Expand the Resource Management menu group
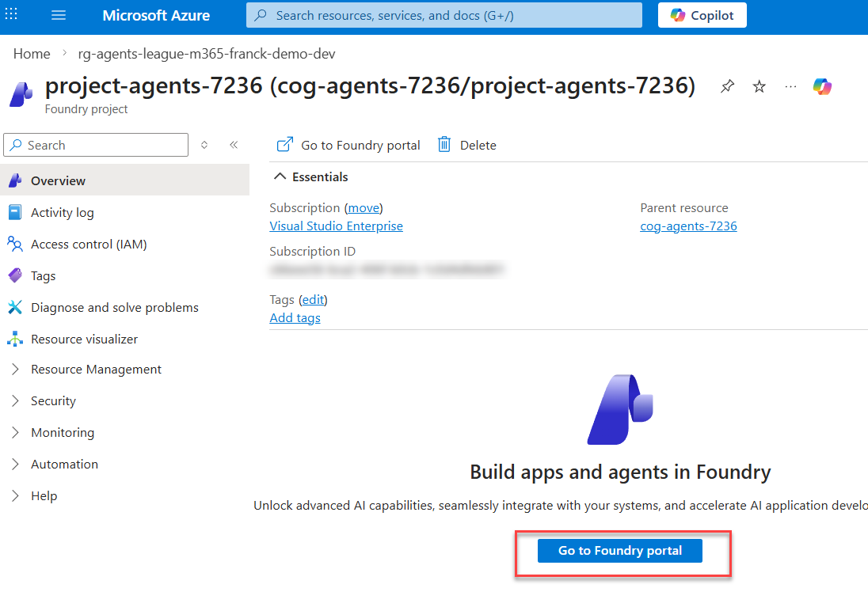The height and width of the screenshot is (607, 868). click(95, 370)
